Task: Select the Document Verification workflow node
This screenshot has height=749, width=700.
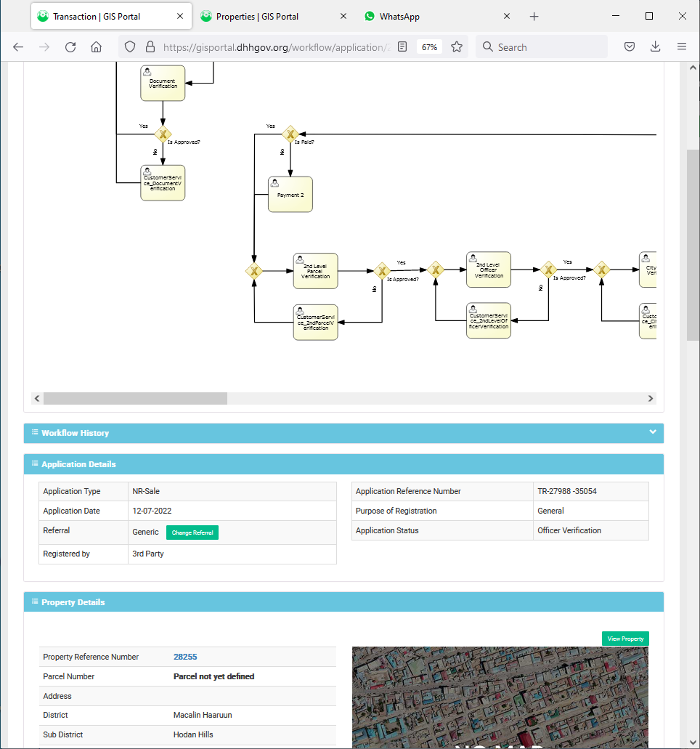Action: tap(163, 83)
